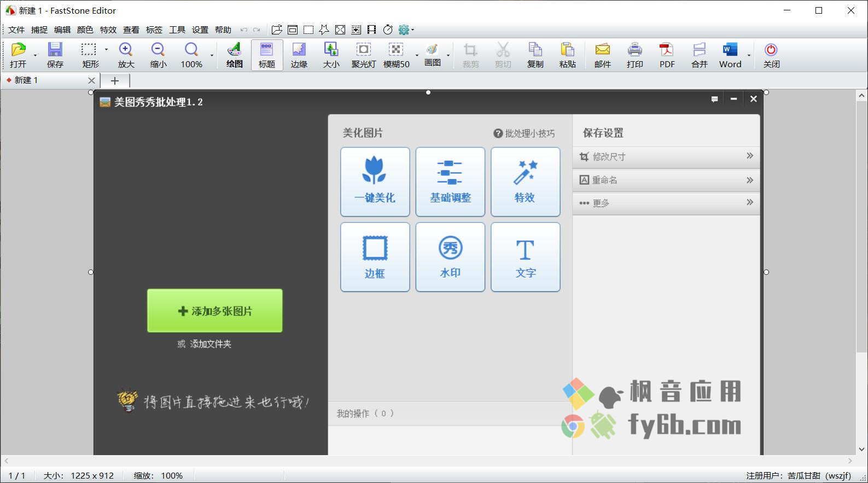Click the 复制 copy icon
Screen dimensions: 868x483
pos(535,55)
